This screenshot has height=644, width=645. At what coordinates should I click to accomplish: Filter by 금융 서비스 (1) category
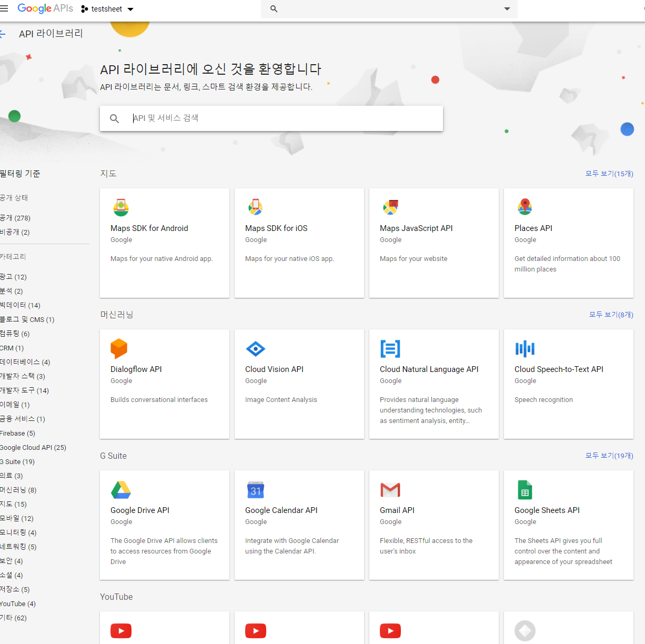point(23,419)
